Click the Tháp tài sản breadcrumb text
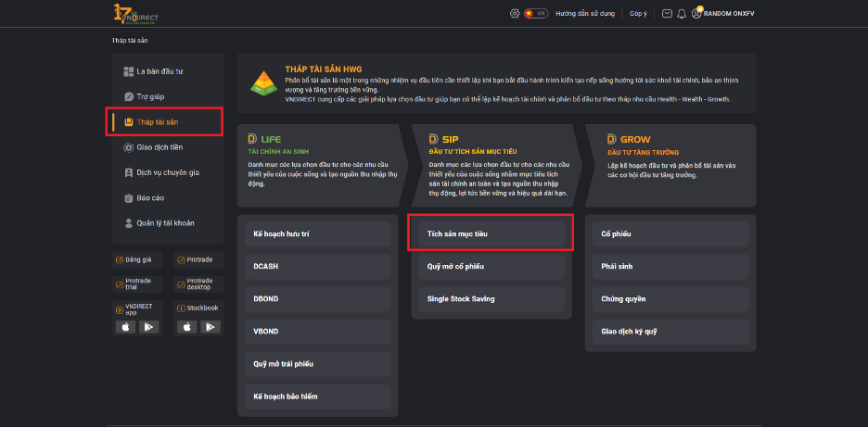The image size is (868, 428). (130, 41)
